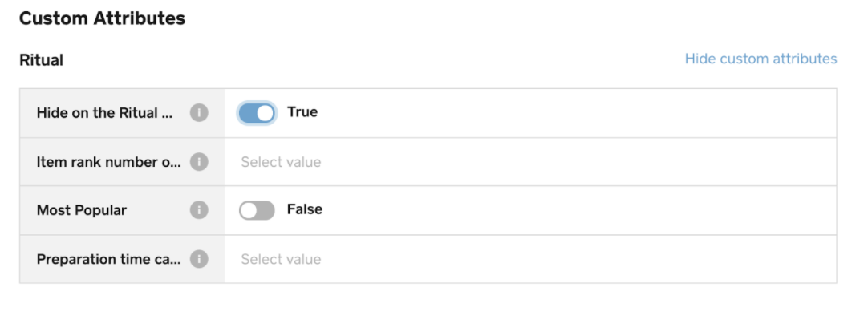This screenshot has width=868, height=316.
Task: Click the Custom Attributes heading
Action: (103, 18)
